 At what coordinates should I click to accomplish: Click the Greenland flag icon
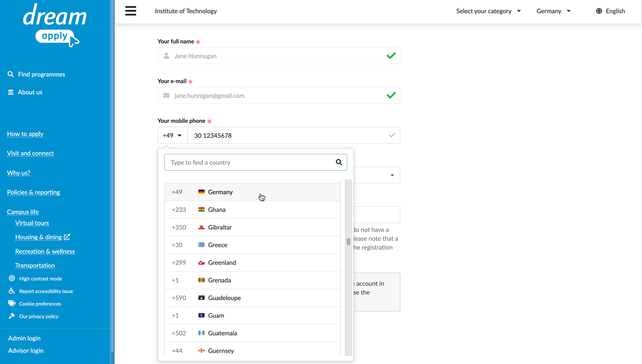click(x=201, y=263)
